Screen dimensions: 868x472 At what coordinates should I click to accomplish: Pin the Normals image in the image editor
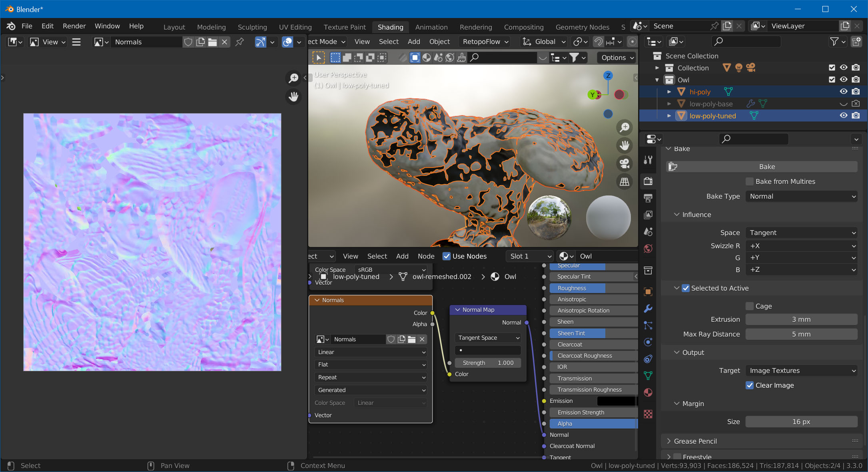tap(239, 42)
